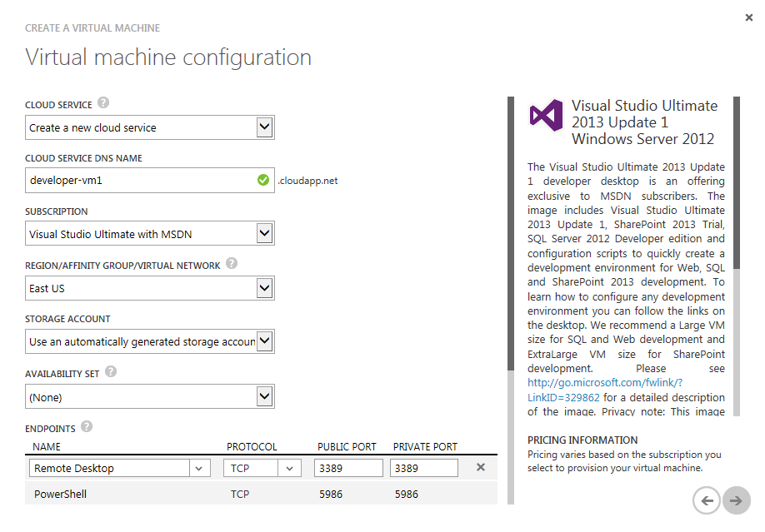Click the Cloud Service DNS Name label
765x532 pixels.
coord(84,158)
